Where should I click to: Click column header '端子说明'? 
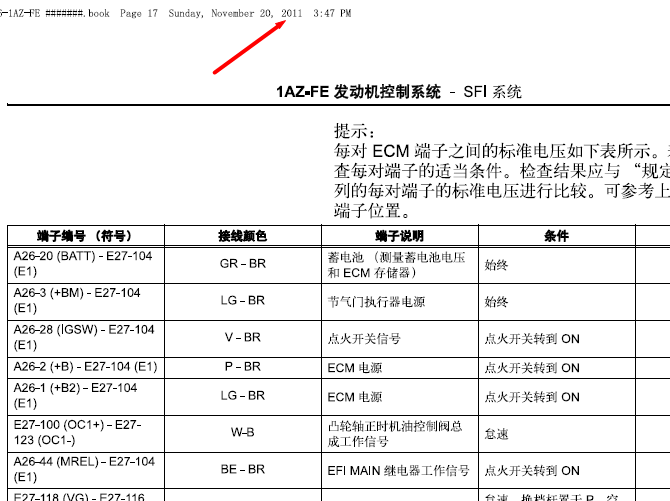click(399, 236)
